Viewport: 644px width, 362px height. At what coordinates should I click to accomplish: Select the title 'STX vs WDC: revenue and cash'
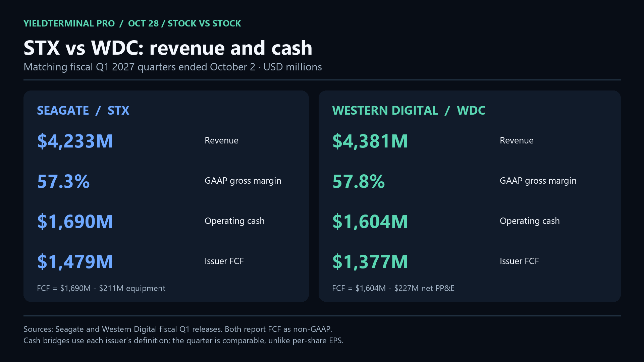(168, 48)
